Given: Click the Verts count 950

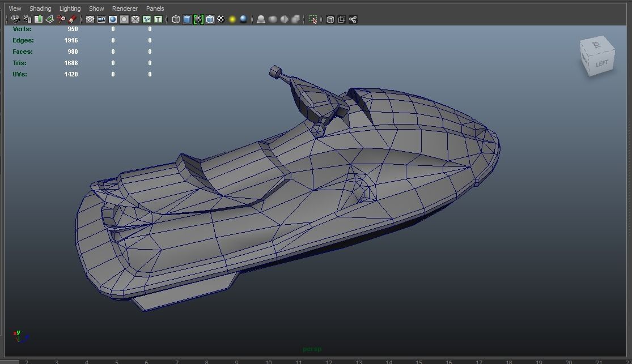Looking at the screenshot, I should click(73, 29).
